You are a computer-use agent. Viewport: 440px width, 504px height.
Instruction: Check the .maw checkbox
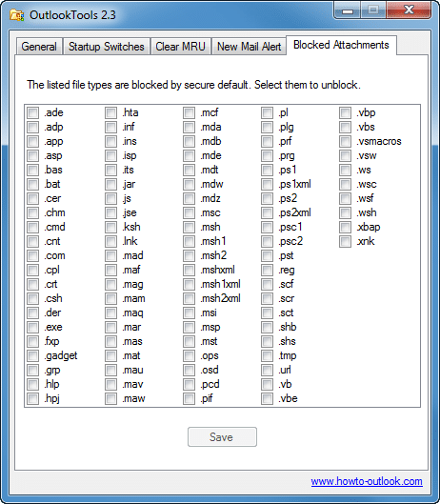point(110,398)
